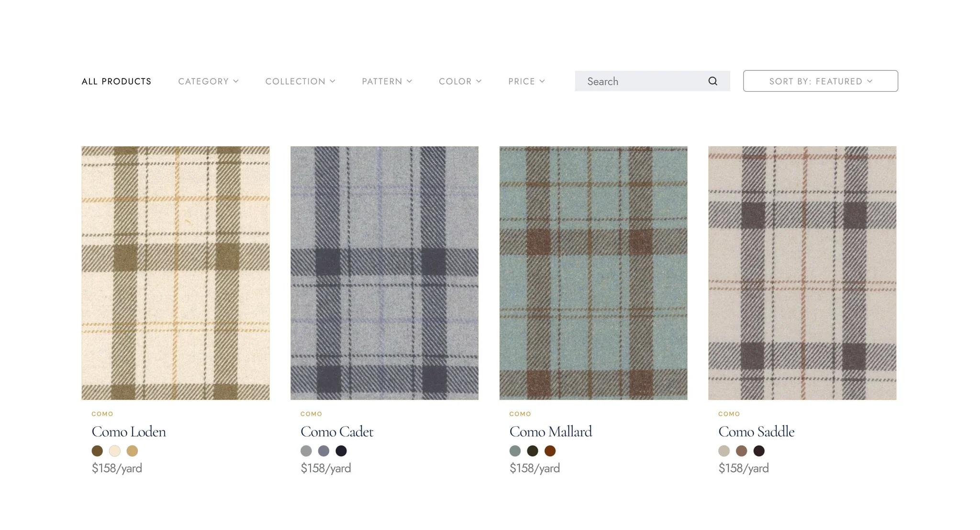Screen dimensions: 980x530
Task: Pick the tan gold swatch of Como Loden
Action: (x=132, y=451)
